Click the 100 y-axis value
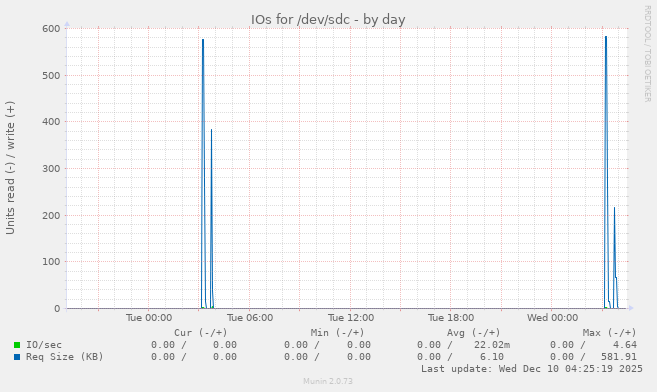657x392 pixels. [51, 262]
